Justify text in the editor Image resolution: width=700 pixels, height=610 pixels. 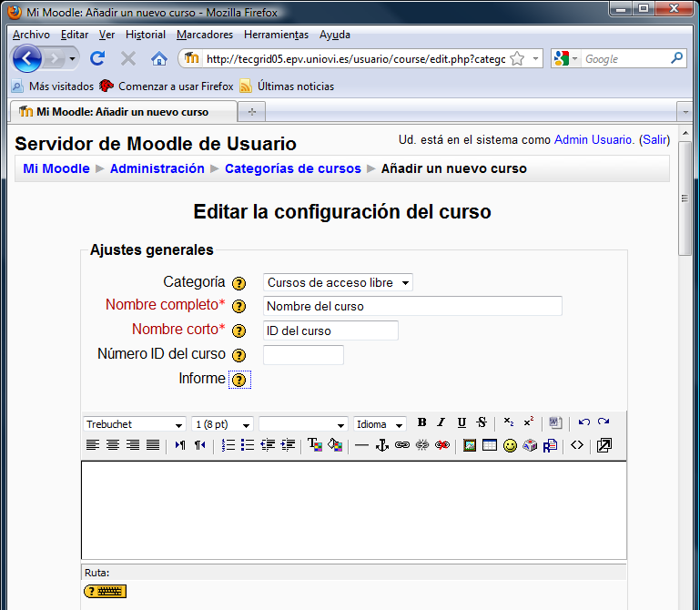point(153,445)
